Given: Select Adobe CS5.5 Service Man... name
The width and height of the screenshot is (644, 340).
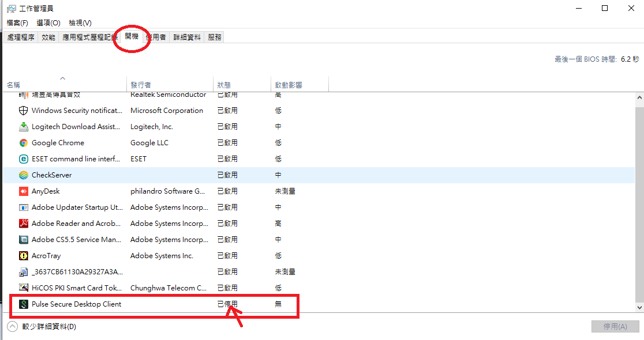Looking at the screenshot, I should pyautogui.click(x=76, y=240).
